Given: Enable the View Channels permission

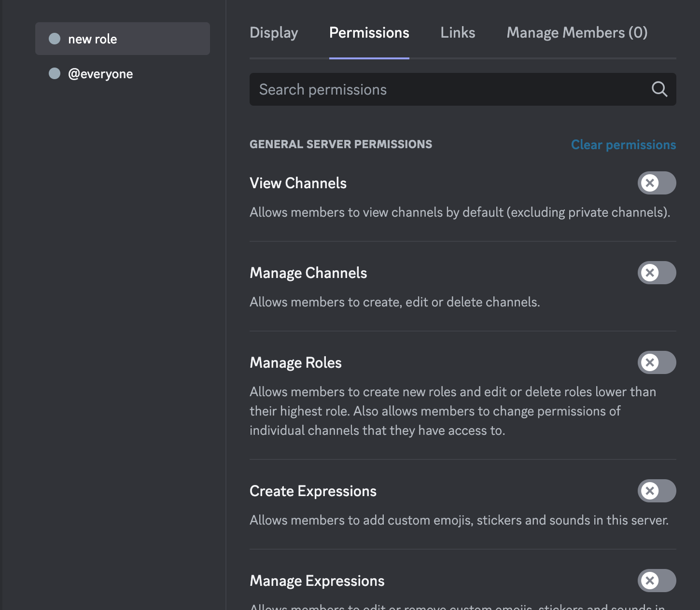Looking at the screenshot, I should click(x=657, y=183).
